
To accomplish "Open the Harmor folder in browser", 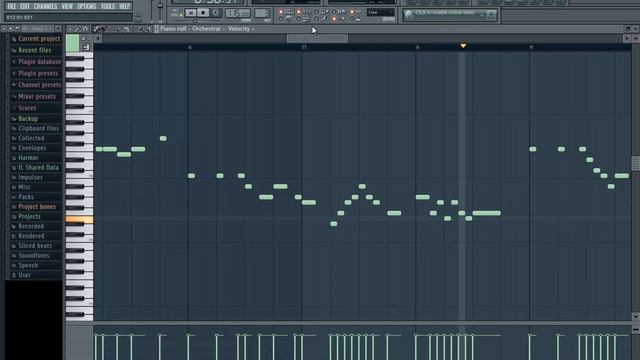I will [x=28, y=158].
